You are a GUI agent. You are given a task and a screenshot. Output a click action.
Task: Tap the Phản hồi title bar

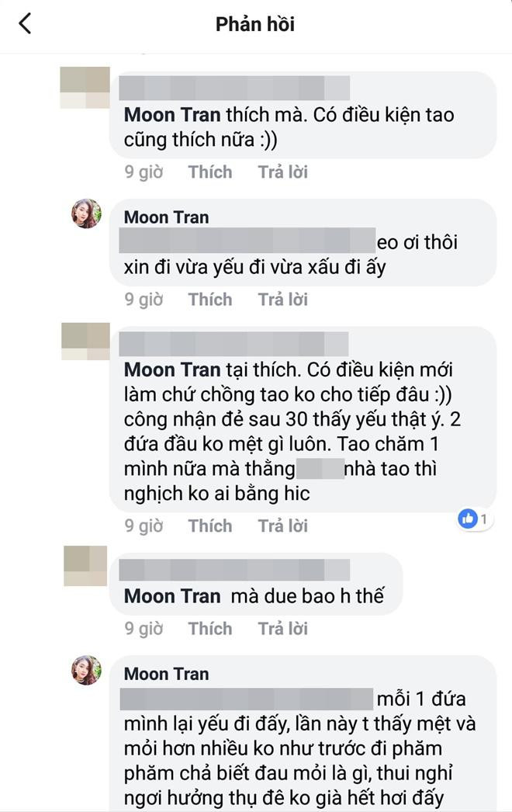(256, 23)
